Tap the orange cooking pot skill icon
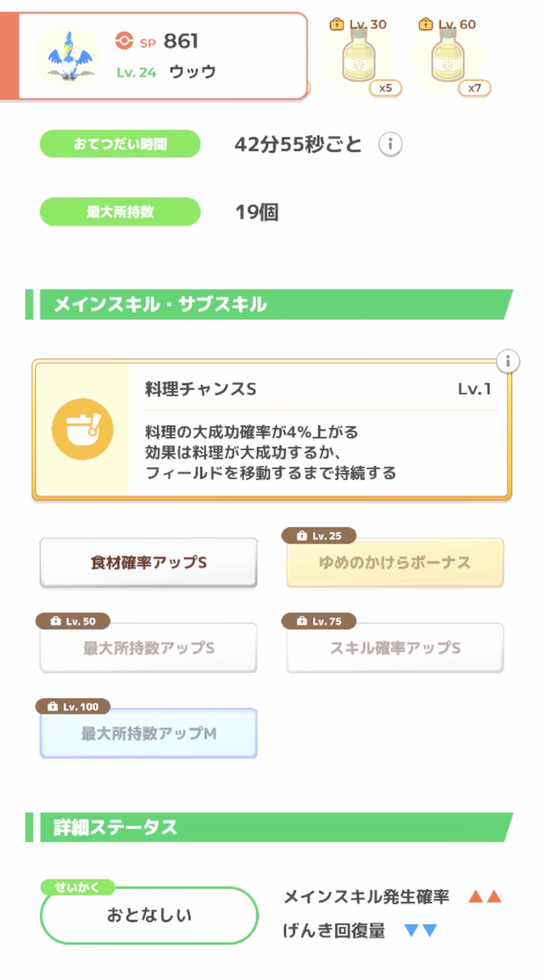 [82, 429]
